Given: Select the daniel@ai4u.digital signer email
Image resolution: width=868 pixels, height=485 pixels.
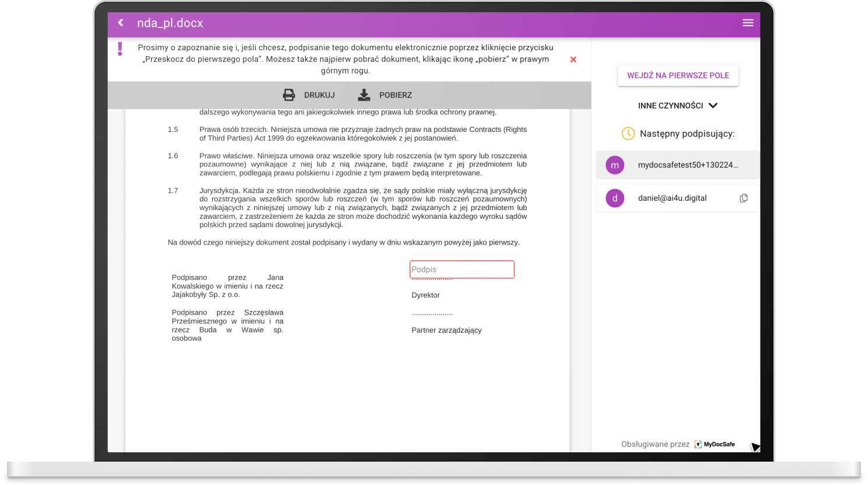Looking at the screenshot, I should pos(672,198).
